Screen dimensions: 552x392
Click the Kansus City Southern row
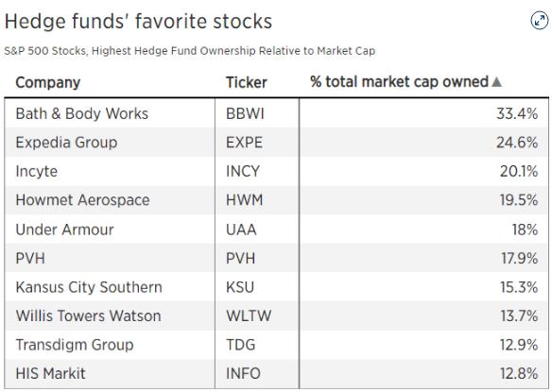pyautogui.click(x=276, y=287)
